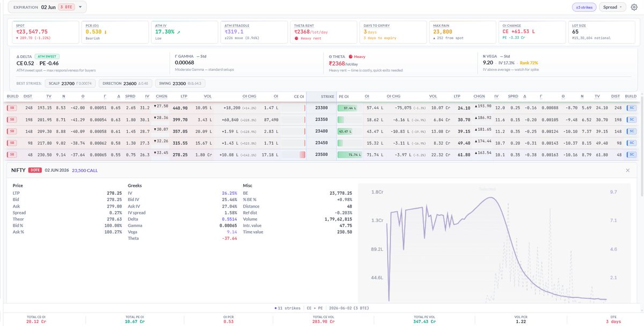Click the Rank 72% label under Vega
644x326 pixels.
coord(529,63)
